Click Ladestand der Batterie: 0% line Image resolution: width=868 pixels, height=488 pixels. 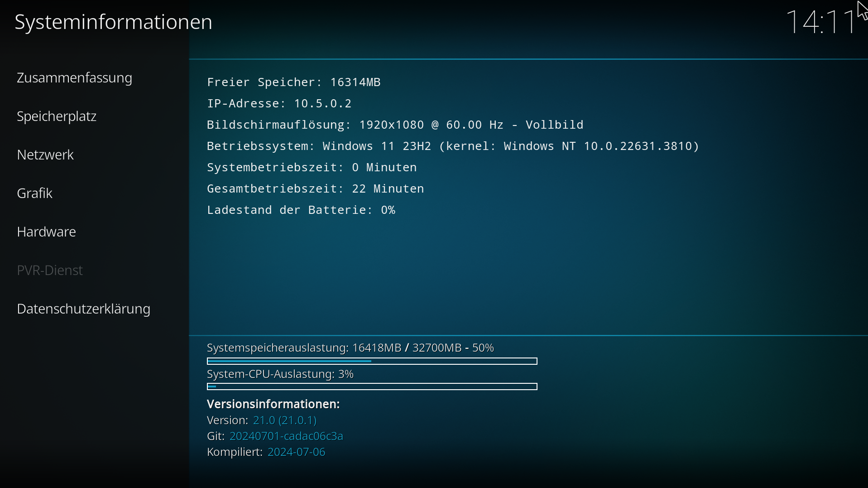click(301, 210)
